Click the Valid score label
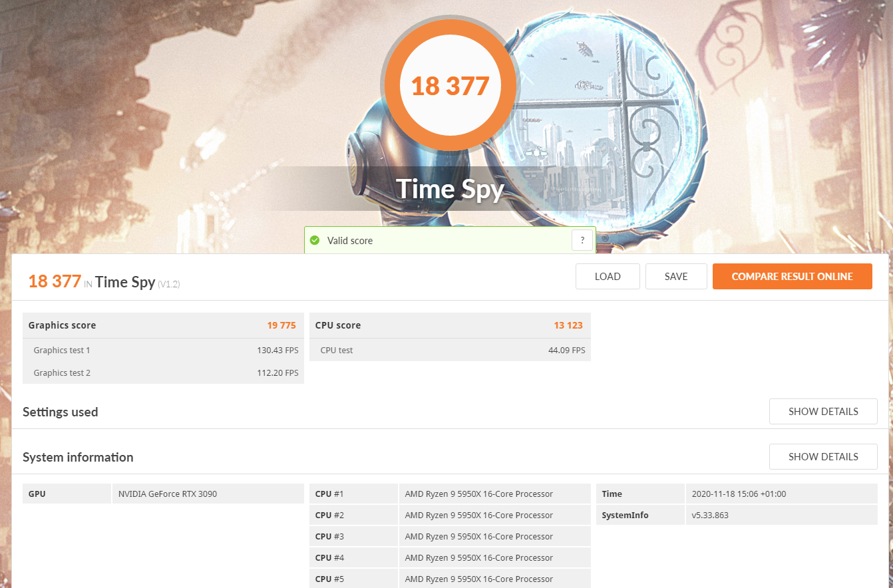 tap(350, 241)
